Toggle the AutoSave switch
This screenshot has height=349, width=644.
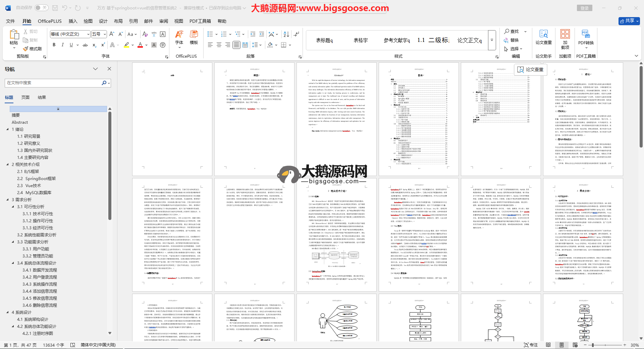[x=41, y=8]
